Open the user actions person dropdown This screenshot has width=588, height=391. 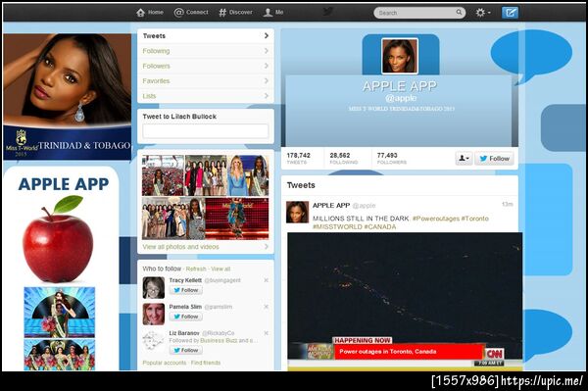(x=464, y=158)
